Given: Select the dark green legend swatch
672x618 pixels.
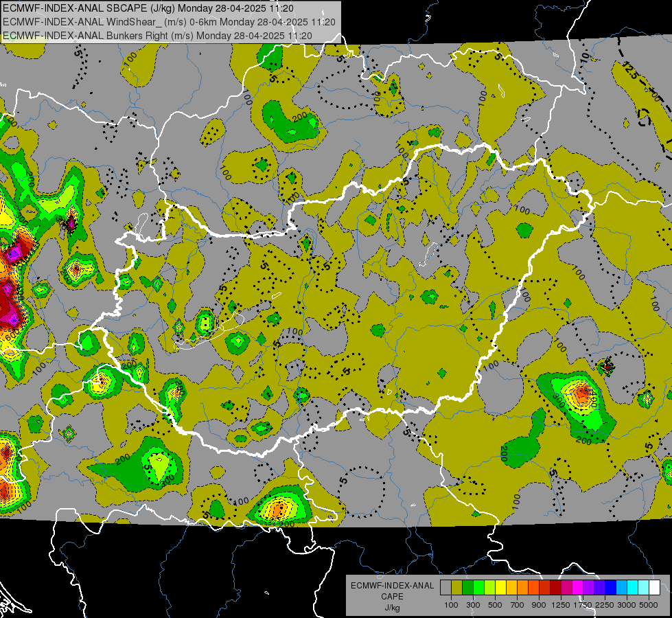Looking at the screenshot, I should coord(468,587).
